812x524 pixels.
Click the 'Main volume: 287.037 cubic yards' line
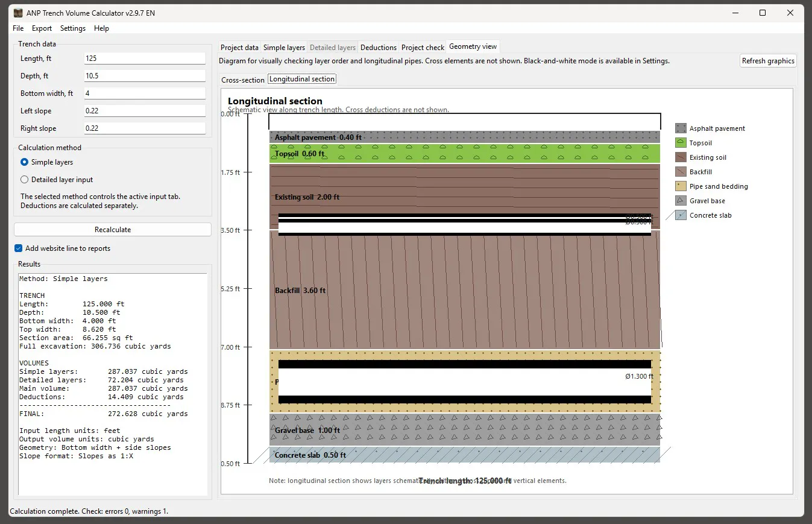coord(103,388)
